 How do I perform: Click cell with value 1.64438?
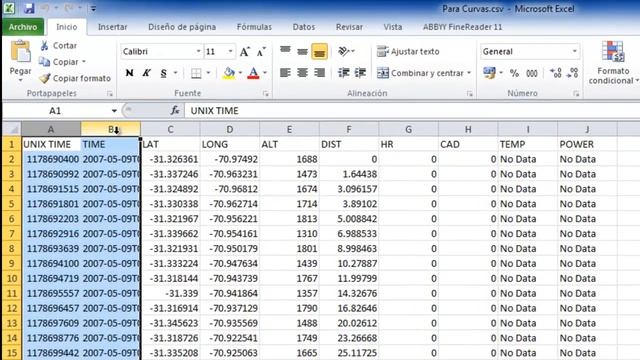[x=349, y=174]
